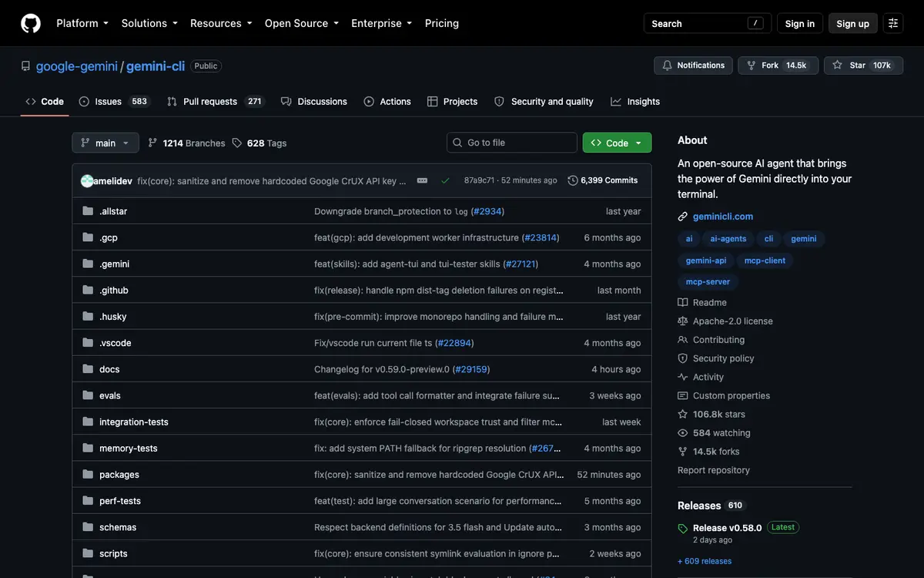Image resolution: width=924 pixels, height=578 pixels.
Task: Switch to the Issues tab
Action: 114,102
